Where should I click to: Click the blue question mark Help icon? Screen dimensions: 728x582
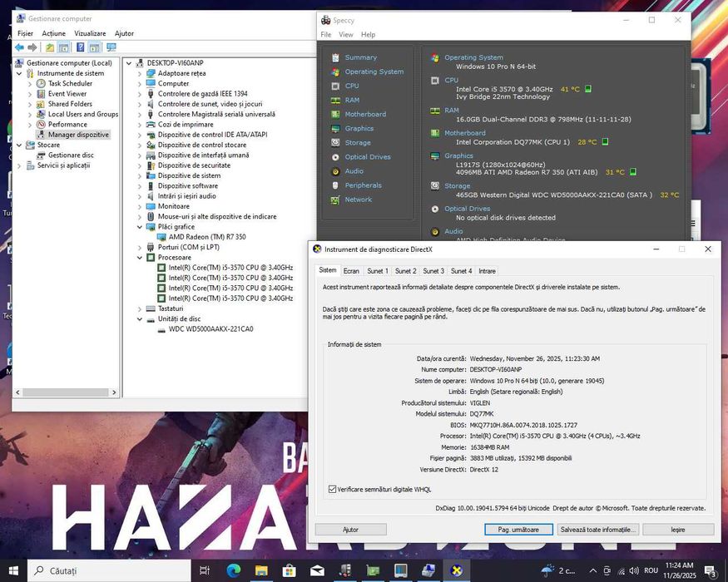pyautogui.click(x=81, y=47)
